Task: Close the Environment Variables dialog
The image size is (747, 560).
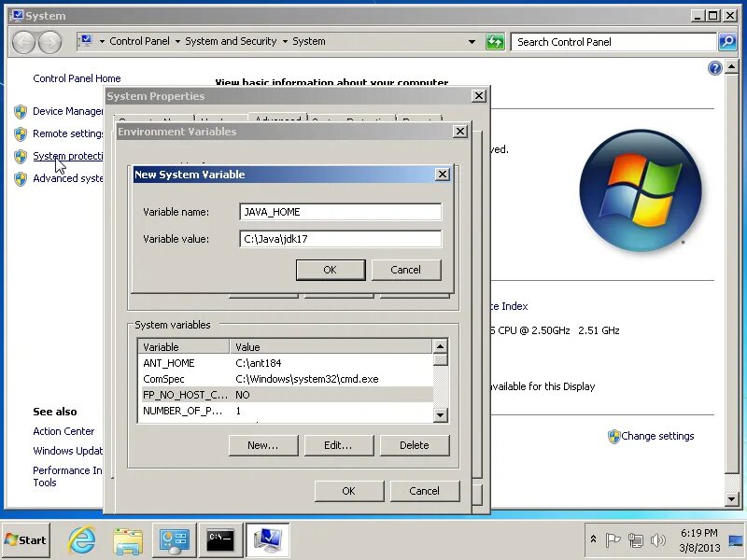Action: [x=459, y=132]
